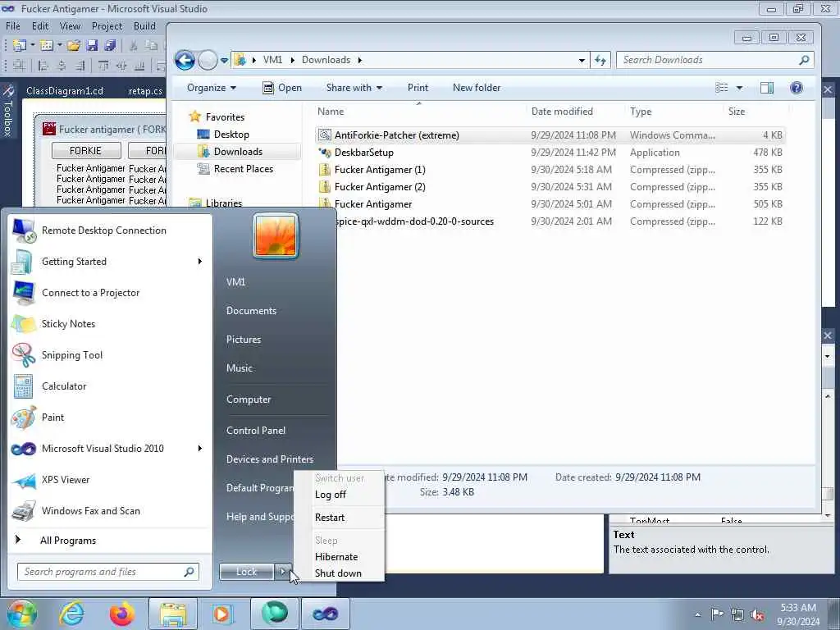The width and height of the screenshot is (840, 630).
Task: Click the Align Bottoms layout icon
Action: [139, 66]
